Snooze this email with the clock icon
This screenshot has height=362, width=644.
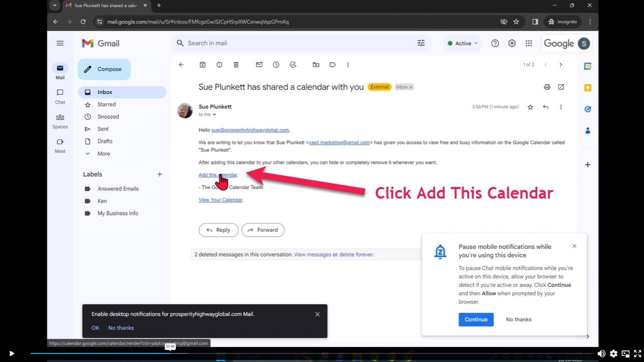[x=276, y=65]
